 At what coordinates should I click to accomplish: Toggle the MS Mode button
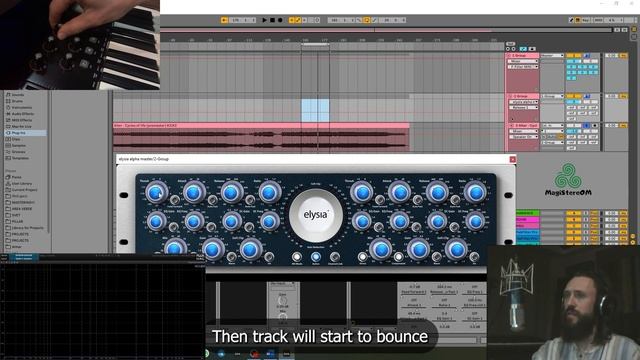pyautogui.click(x=297, y=257)
